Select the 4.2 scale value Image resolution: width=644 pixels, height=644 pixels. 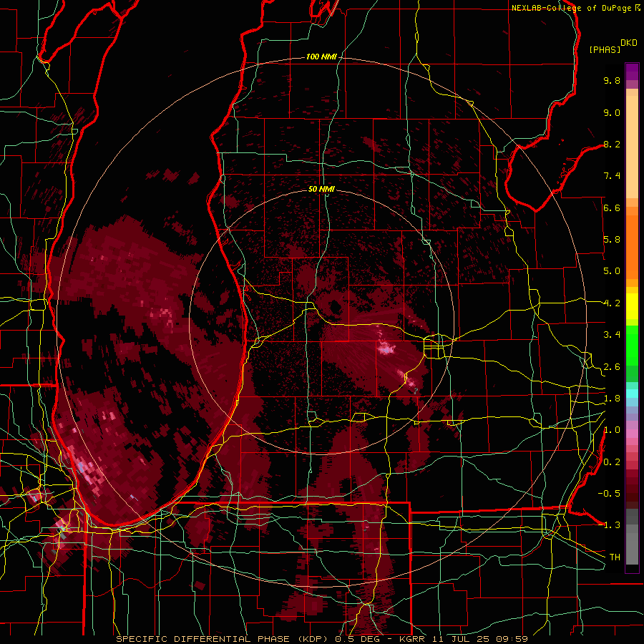point(612,303)
